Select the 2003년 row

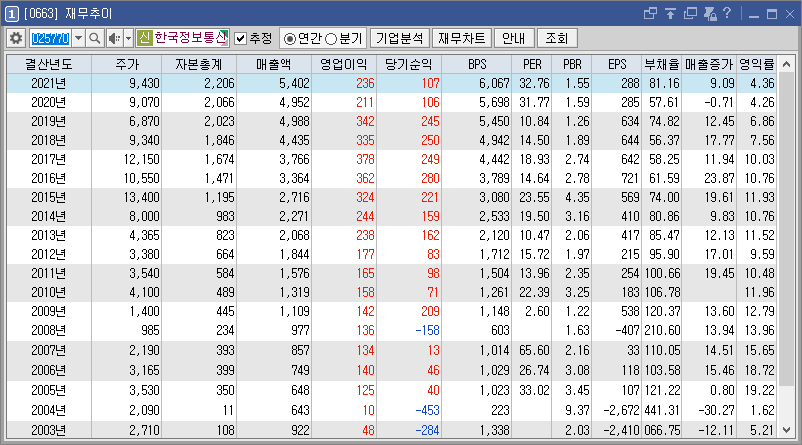pos(392,430)
